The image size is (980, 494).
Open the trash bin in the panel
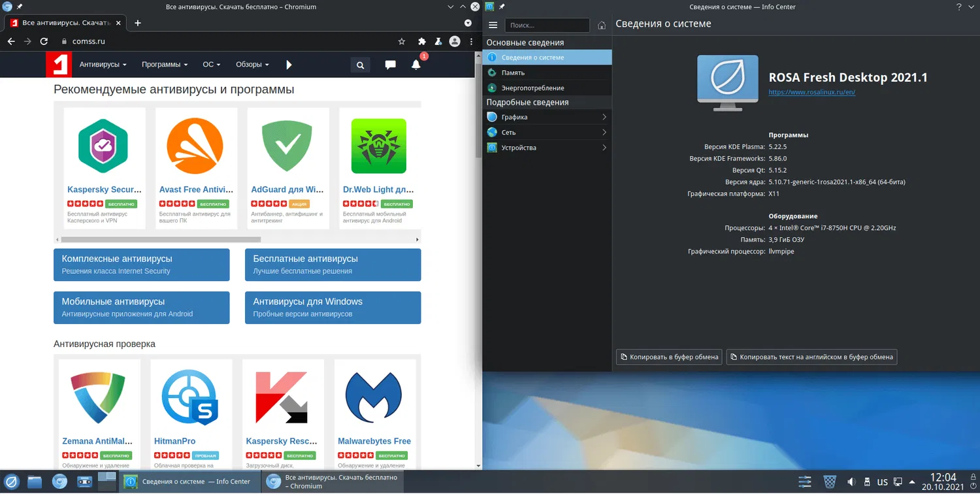[829, 482]
